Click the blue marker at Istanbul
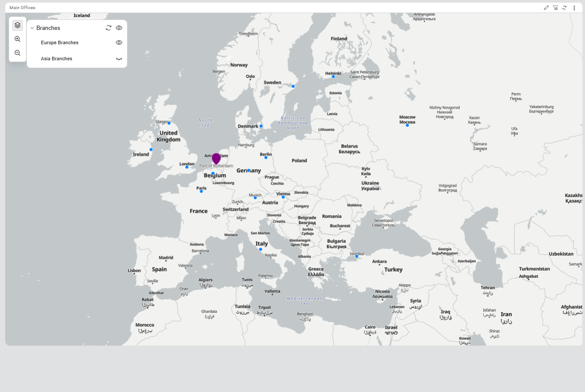Image resolution: width=585 pixels, height=392 pixels. [x=357, y=256]
